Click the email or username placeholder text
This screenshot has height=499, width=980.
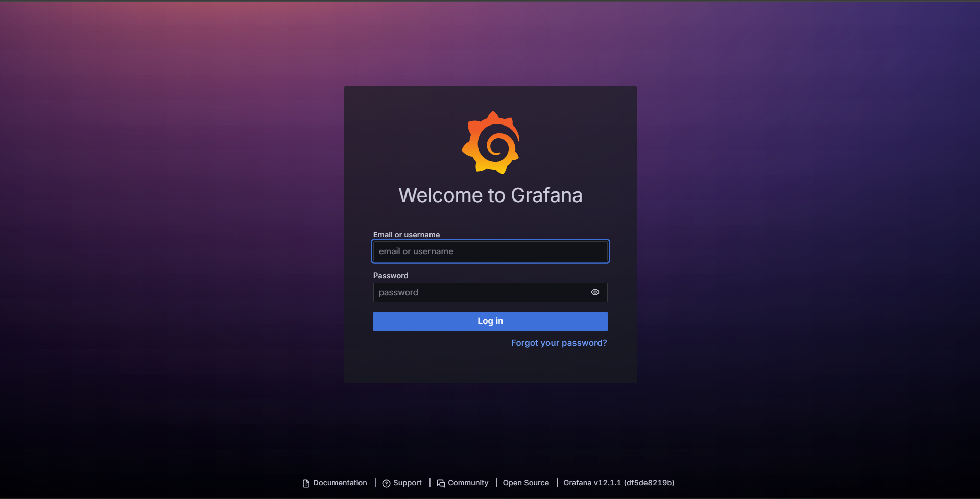click(416, 251)
